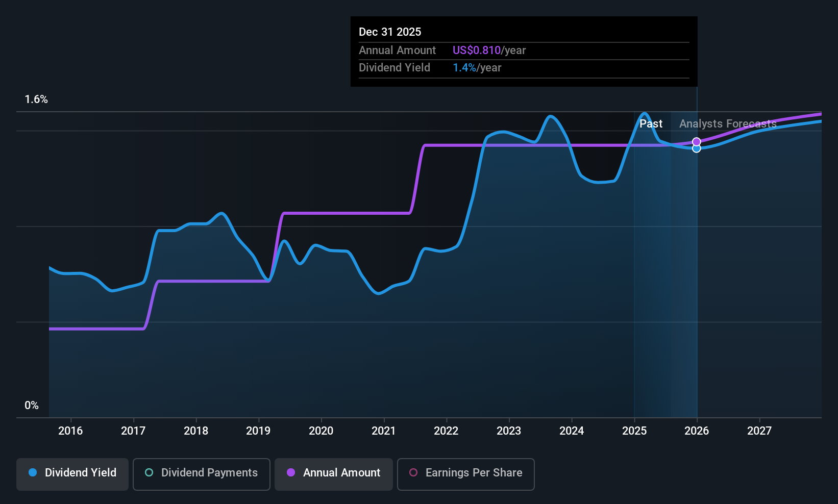This screenshot has height=504, width=838.
Task: Click the 1.6% gridline marker
Action: [x=36, y=99]
